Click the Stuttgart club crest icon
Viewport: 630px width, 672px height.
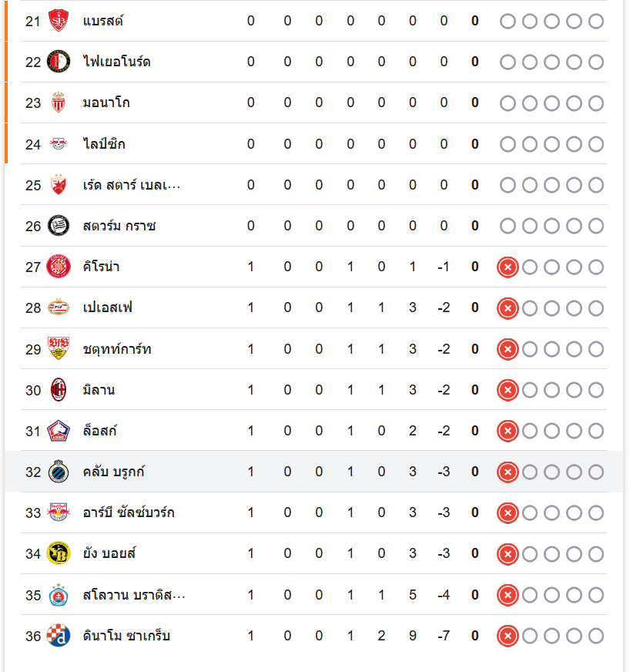click(x=59, y=349)
